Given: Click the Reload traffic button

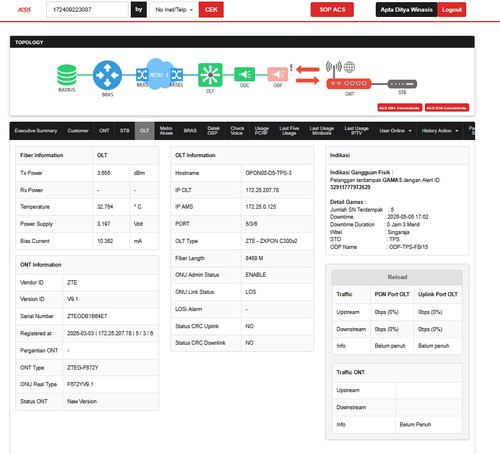Looking at the screenshot, I should [x=397, y=277].
